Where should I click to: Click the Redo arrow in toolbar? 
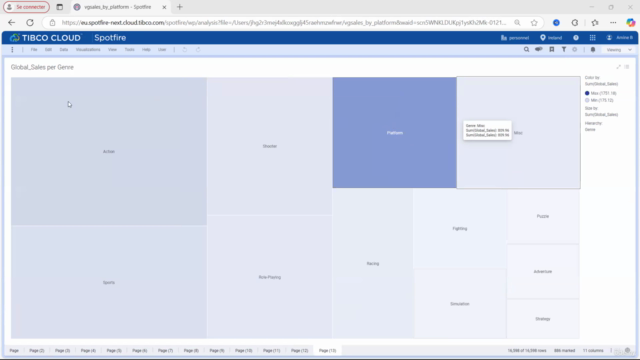pos(198,49)
